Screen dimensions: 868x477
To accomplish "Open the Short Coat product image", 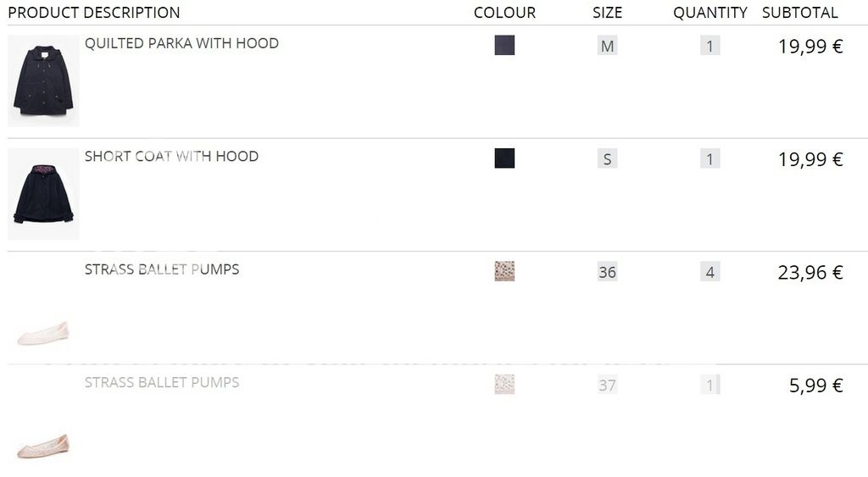I will click(43, 194).
